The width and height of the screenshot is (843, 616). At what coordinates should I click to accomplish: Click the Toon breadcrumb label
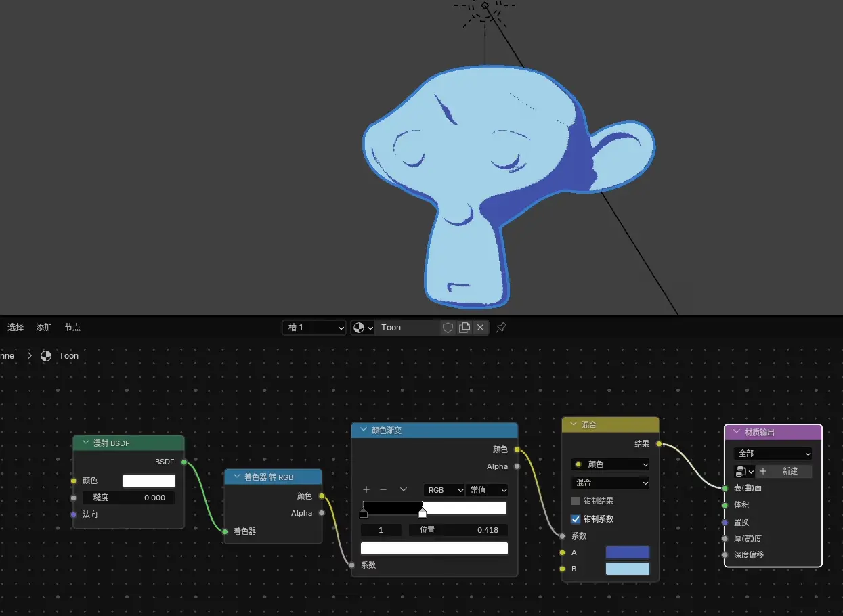point(69,355)
